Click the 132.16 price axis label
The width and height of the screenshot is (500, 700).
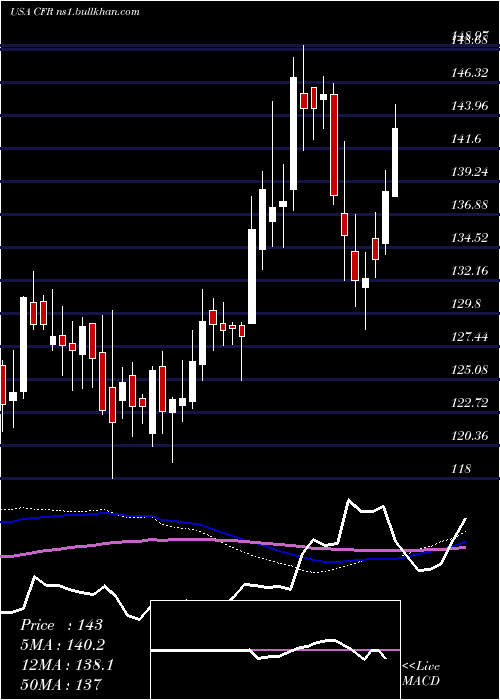pos(470,271)
